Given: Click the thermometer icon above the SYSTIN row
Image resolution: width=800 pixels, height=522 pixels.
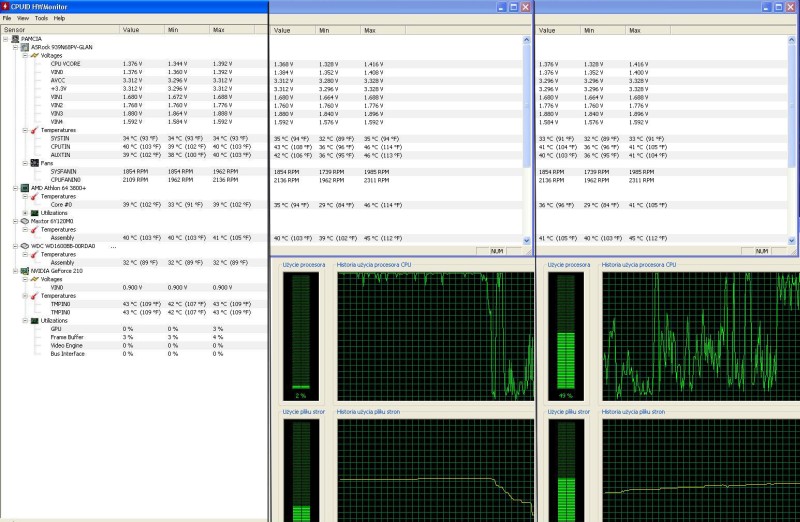Looking at the screenshot, I should 34,130.
